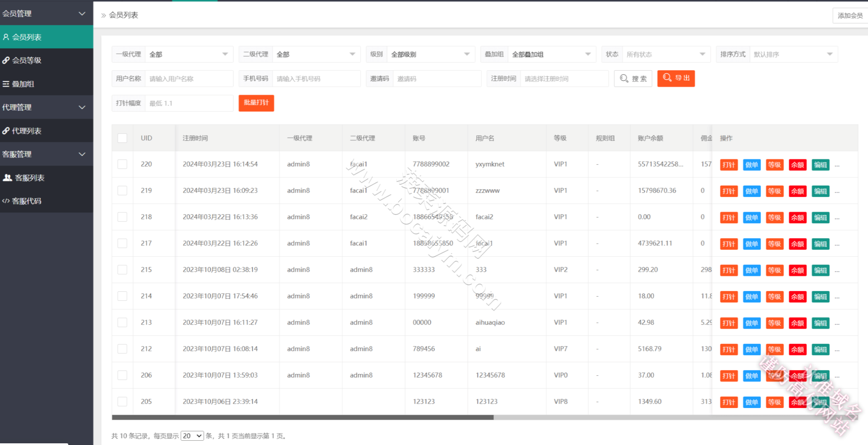Open 会员等级 in the sidebar
The image size is (868, 445).
point(46,60)
